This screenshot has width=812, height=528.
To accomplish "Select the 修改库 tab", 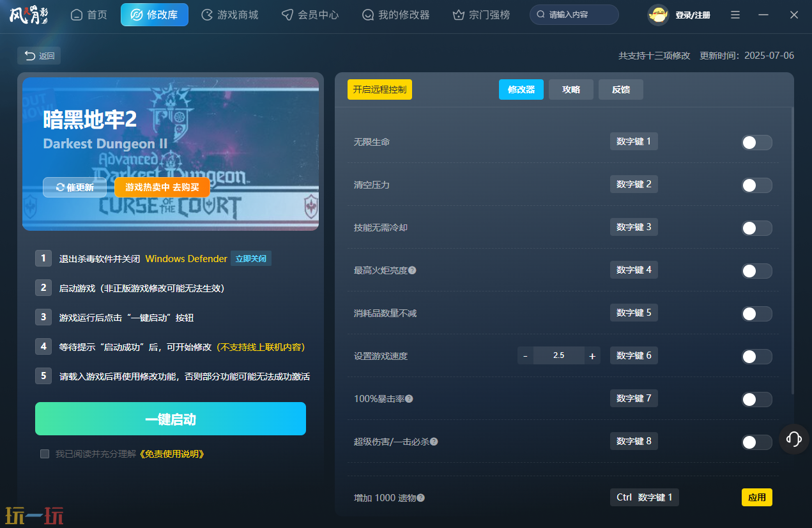I will (155, 14).
